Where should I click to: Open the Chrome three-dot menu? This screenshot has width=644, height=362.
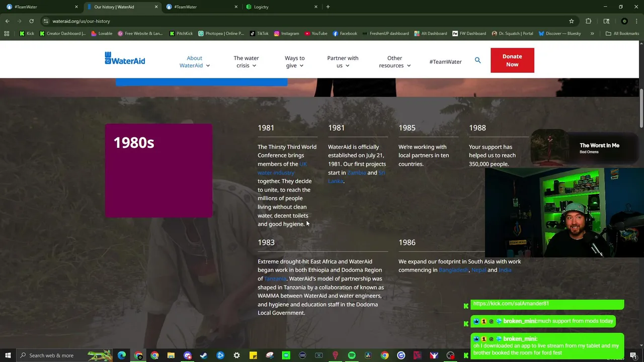[x=636, y=21]
